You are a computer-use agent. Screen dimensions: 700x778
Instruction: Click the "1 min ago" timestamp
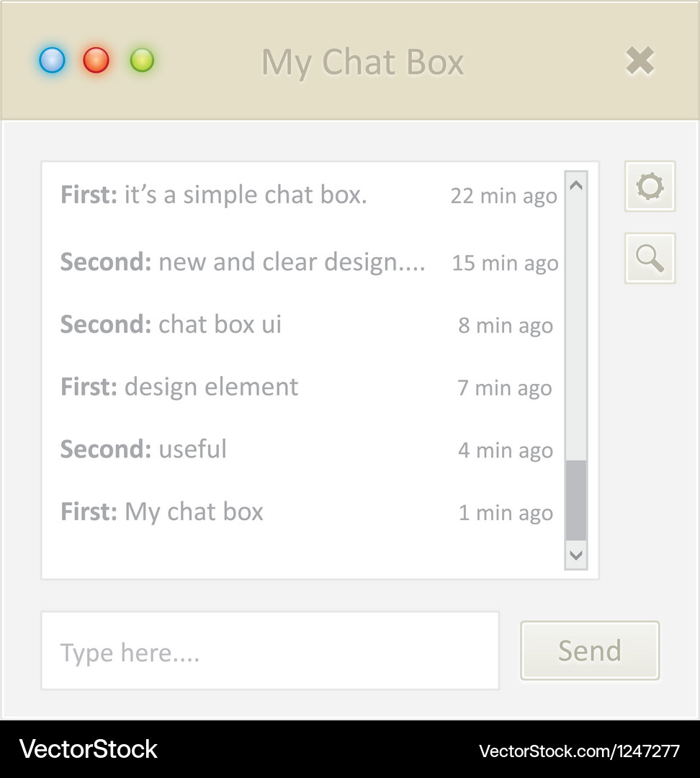(506, 513)
